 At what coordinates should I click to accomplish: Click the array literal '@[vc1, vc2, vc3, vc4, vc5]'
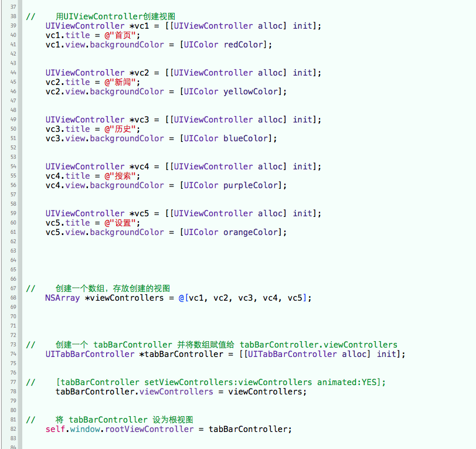coord(243,298)
